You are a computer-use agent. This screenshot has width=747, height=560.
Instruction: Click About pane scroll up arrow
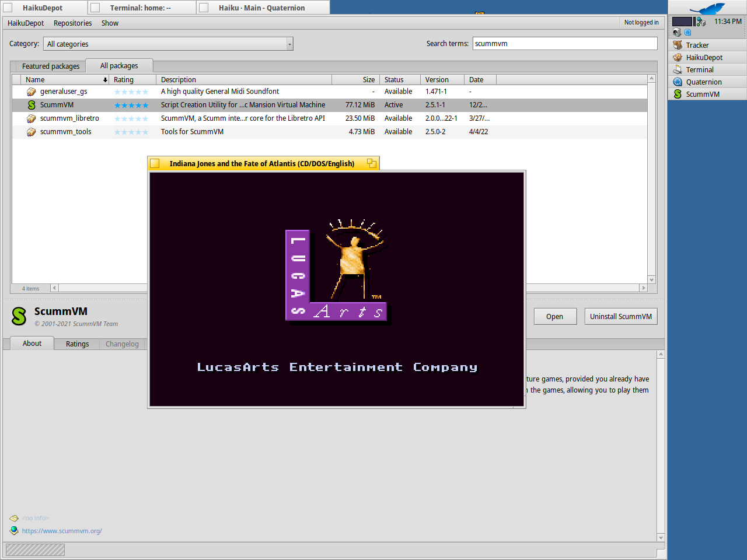click(661, 354)
